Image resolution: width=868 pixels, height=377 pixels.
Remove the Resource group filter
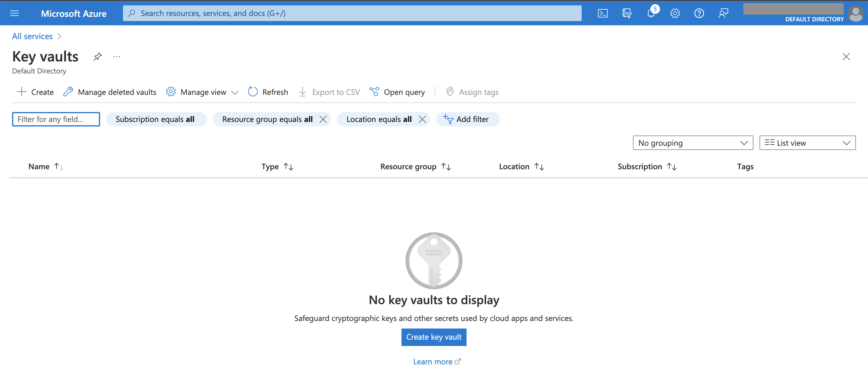[323, 119]
